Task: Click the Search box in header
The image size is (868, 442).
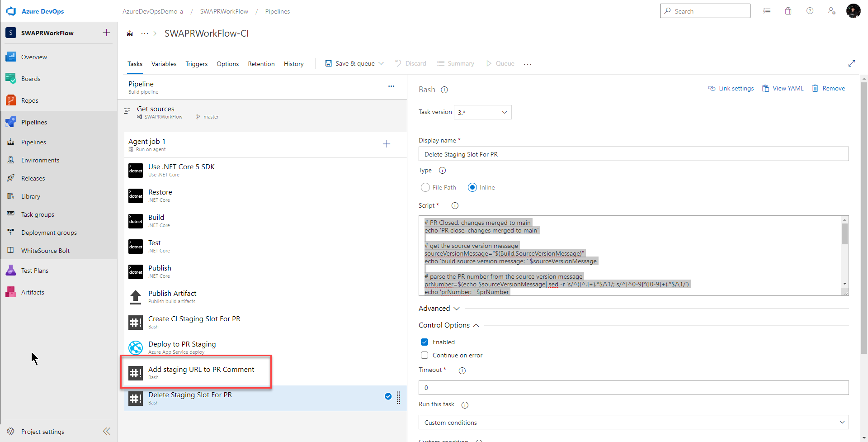Action: (x=705, y=11)
